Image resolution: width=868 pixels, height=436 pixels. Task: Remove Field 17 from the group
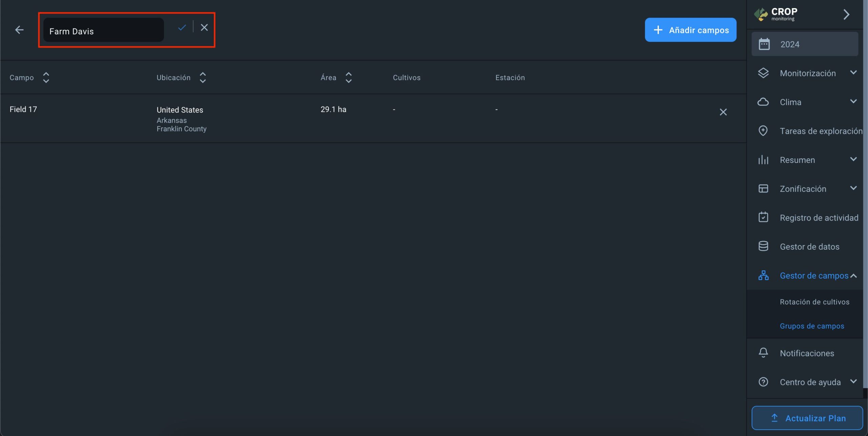pyautogui.click(x=723, y=112)
